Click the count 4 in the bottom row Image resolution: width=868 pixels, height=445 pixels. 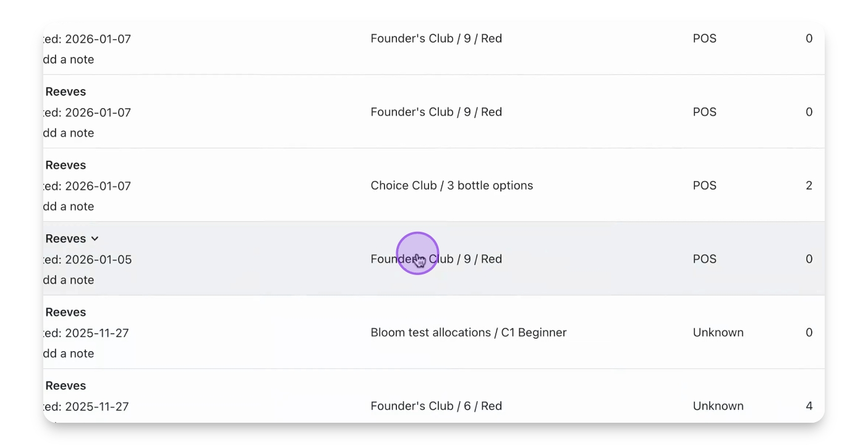(x=809, y=406)
